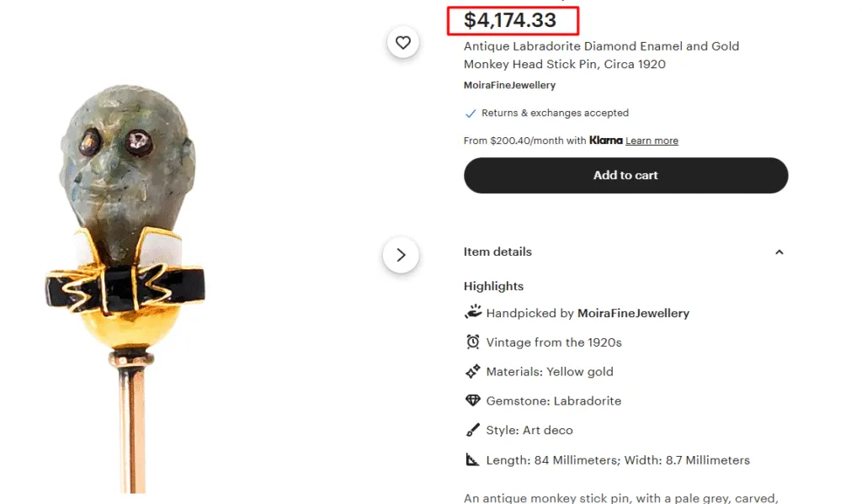Open the MoiraFineJewellery shop name
Image resolution: width=862 pixels, height=504 pixels.
509,85
